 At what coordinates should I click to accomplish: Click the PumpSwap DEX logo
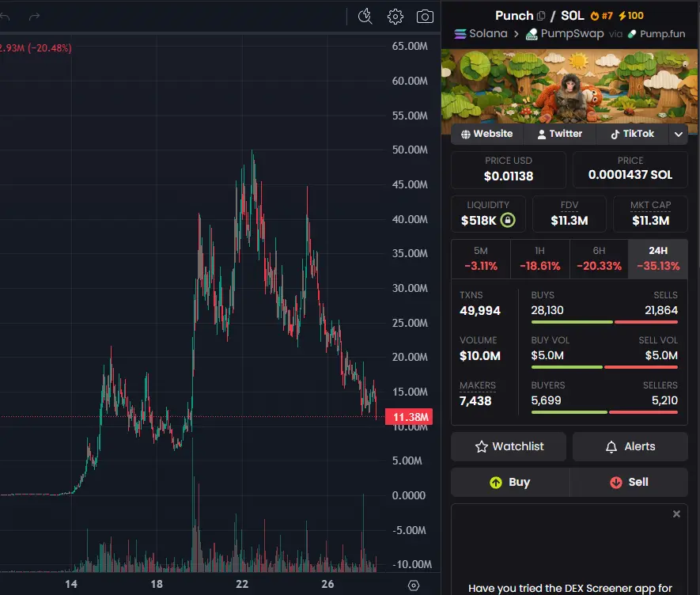coord(532,34)
